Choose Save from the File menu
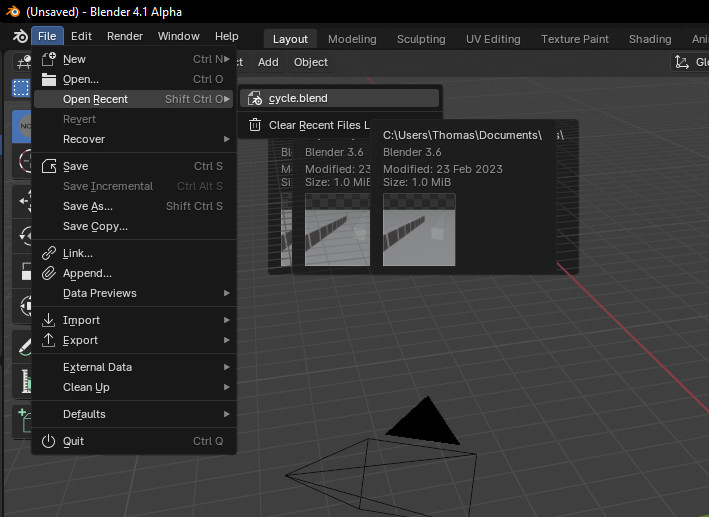This screenshot has width=709, height=517. (134, 166)
